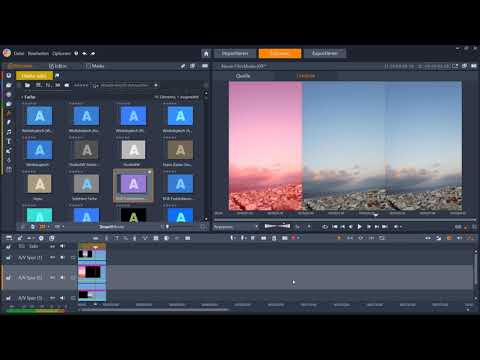
Task: Toggle video monitoring for A/V Spur (1)
Action: pyautogui.click(x=52, y=258)
